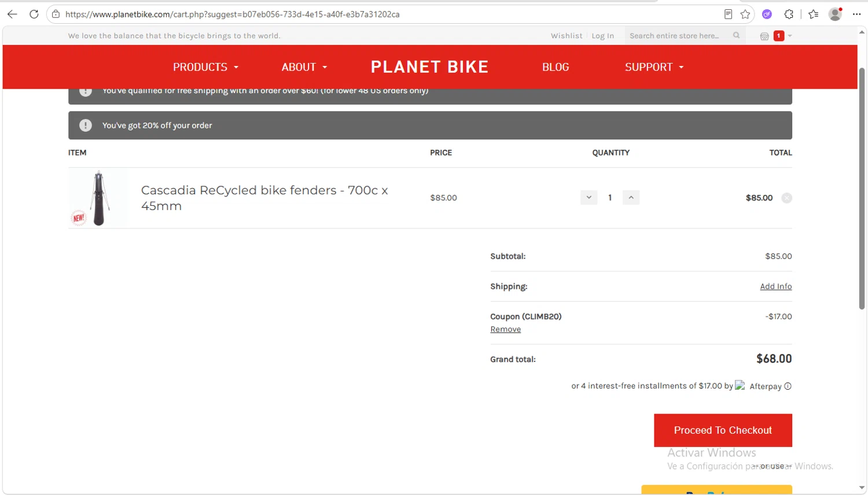
Task: Open the Cascadia ReCycled bike fenders title
Action: tap(264, 198)
